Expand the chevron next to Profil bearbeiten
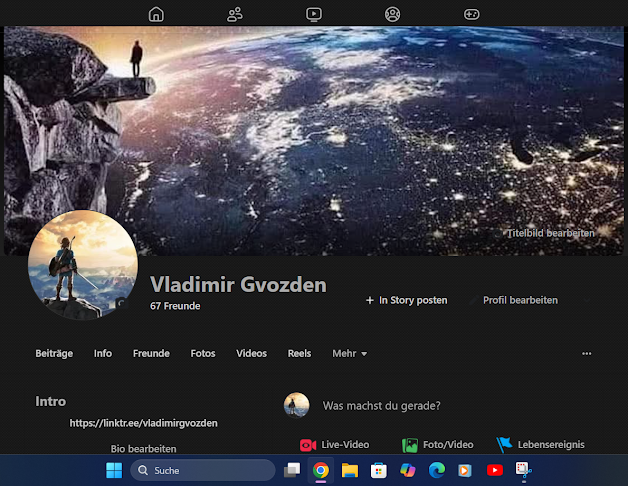The width and height of the screenshot is (628, 486). pyautogui.click(x=587, y=300)
